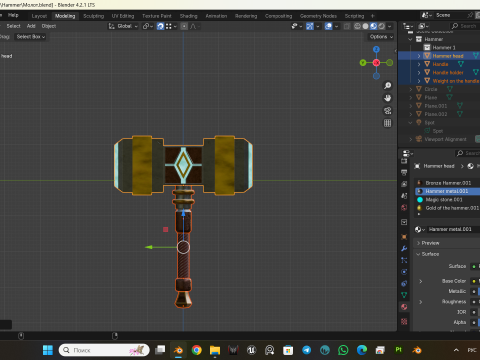Viewport: 480px width, 360px height.
Task: Switch to UV Editing workspace tab
Action: 123,16
